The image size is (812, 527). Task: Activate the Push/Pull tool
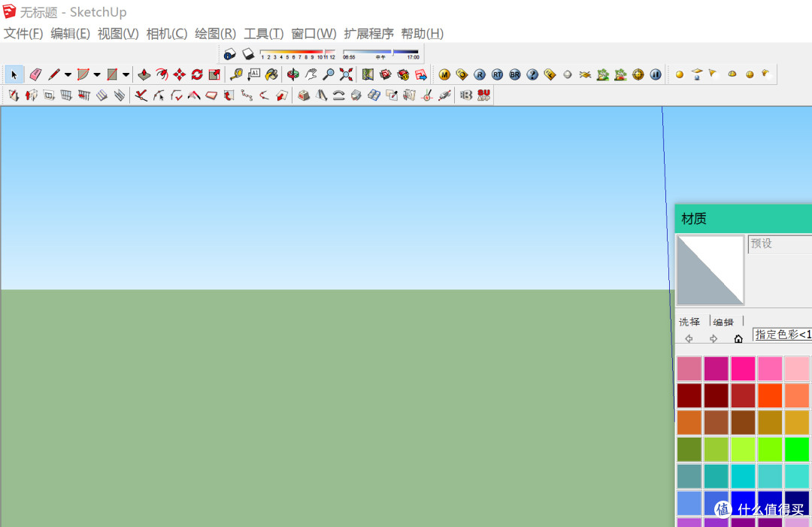point(144,74)
